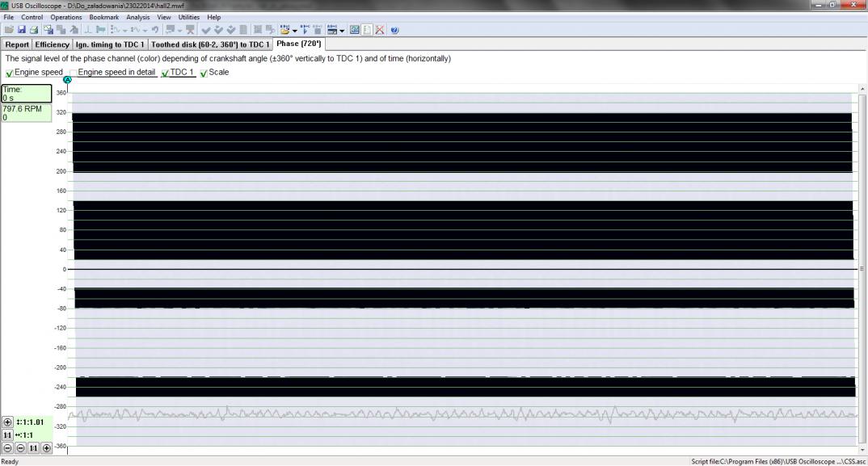
Task: Click the blue oscilloscope window icon
Action: coord(355,30)
